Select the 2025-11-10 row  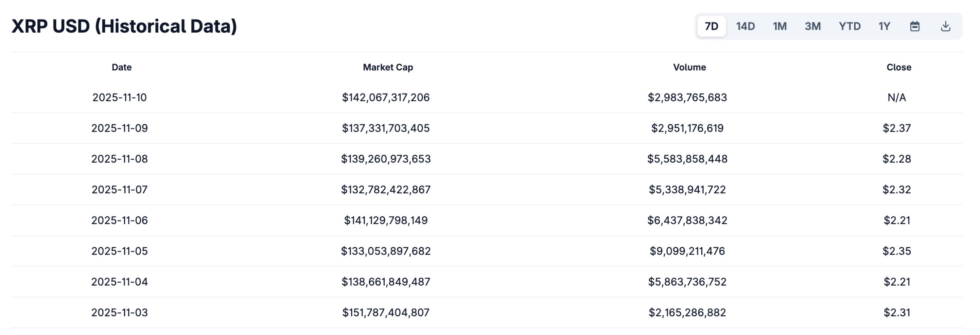pyautogui.click(x=121, y=98)
